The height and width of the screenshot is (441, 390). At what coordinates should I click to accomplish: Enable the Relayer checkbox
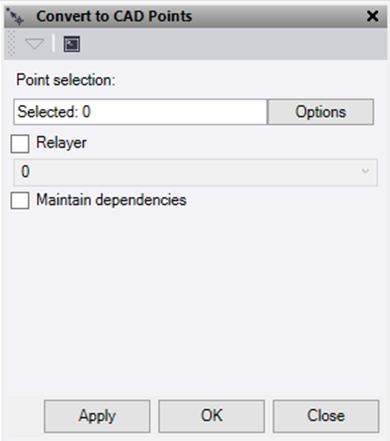[20, 144]
